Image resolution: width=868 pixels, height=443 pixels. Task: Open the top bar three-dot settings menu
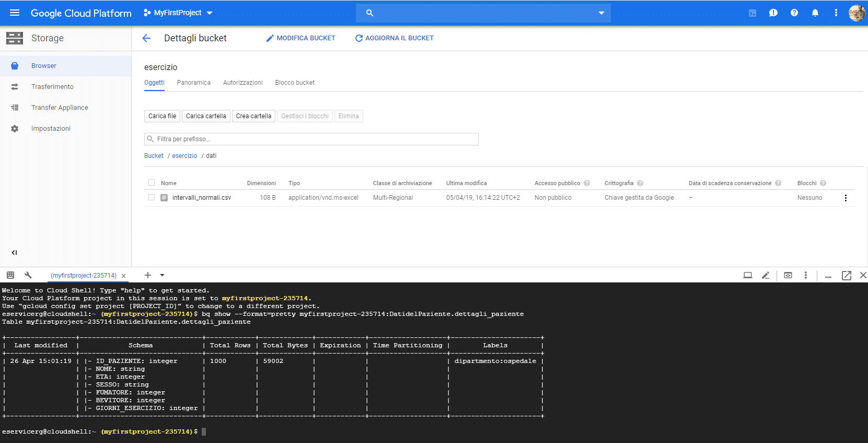click(836, 13)
